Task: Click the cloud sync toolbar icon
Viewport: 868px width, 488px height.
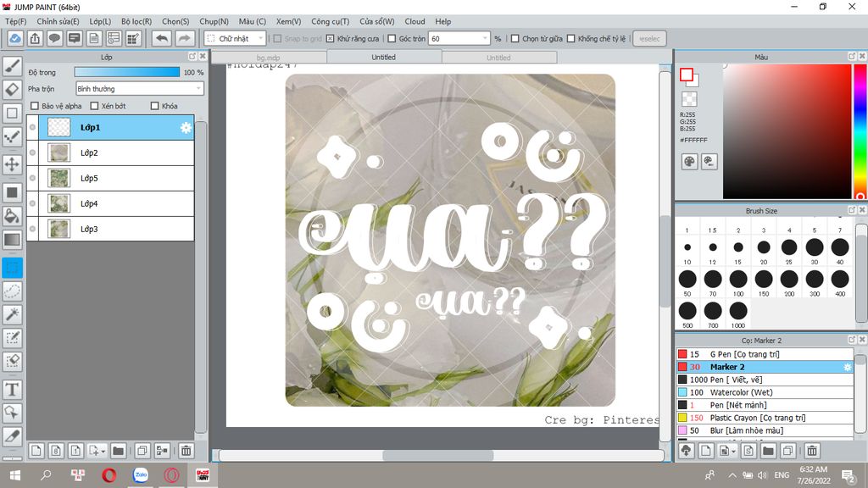Action: (x=15, y=39)
